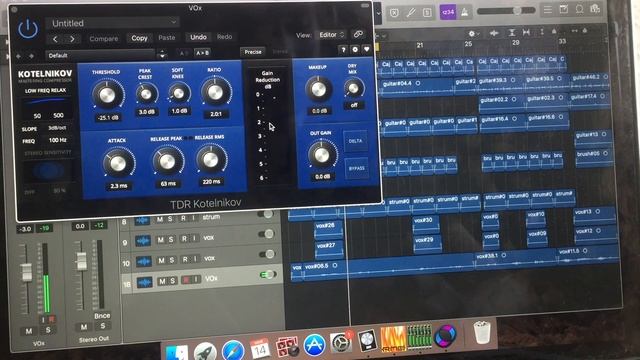Click the waveform icon on track 9

[x=143, y=241]
